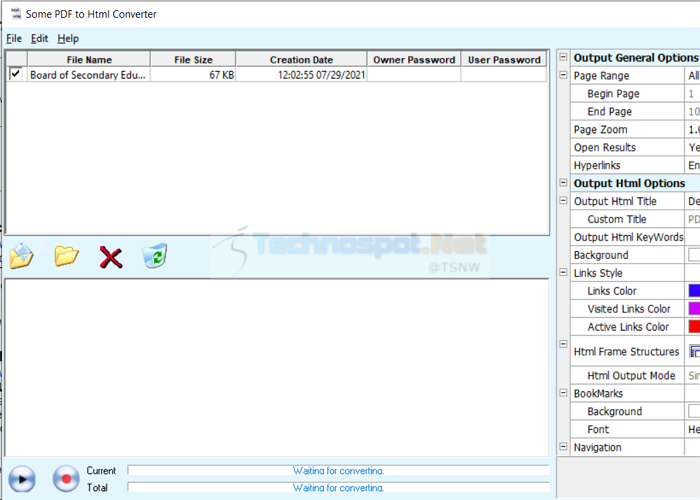
Task: Click the User Password column header
Action: (x=504, y=59)
